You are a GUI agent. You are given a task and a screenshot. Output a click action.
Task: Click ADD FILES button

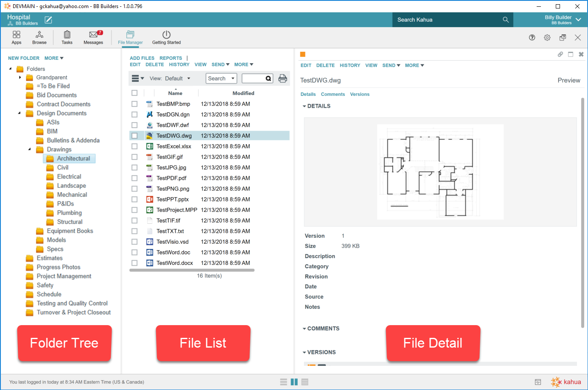click(x=142, y=58)
